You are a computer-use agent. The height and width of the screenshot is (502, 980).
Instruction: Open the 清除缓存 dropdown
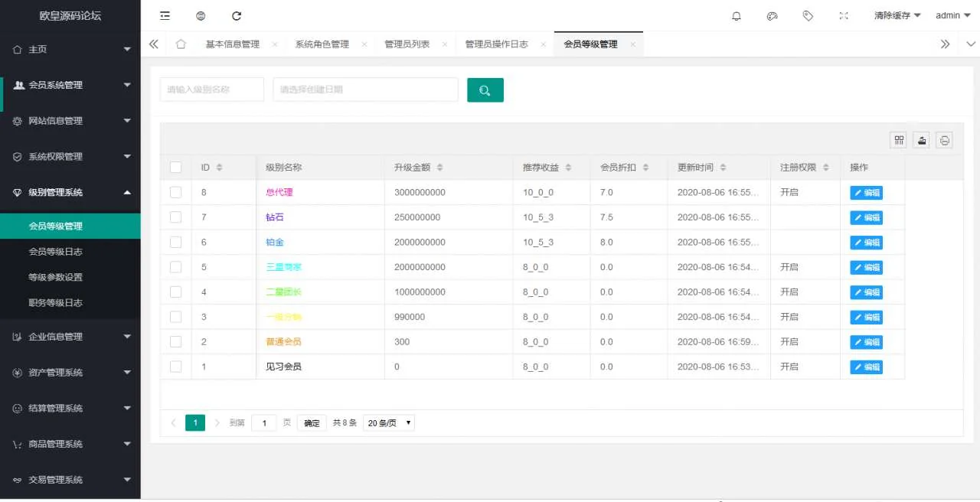point(897,16)
